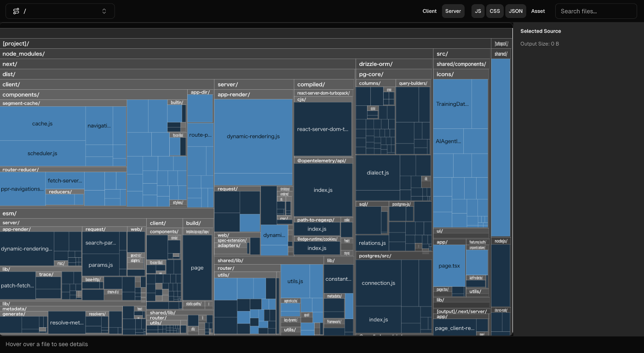Select the dist/ directory header
The image size is (644, 353).
click(x=178, y=74)
